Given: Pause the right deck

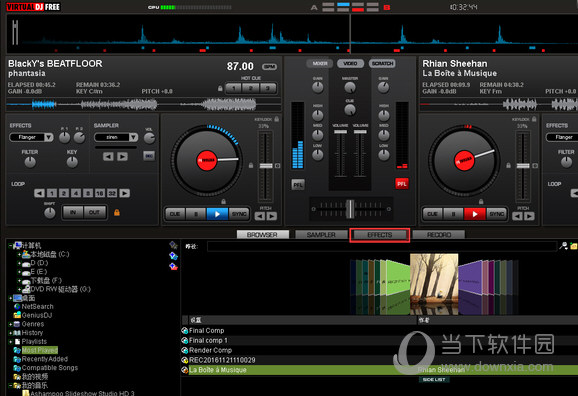Looking at the screenshot, I should click(453, 214).
